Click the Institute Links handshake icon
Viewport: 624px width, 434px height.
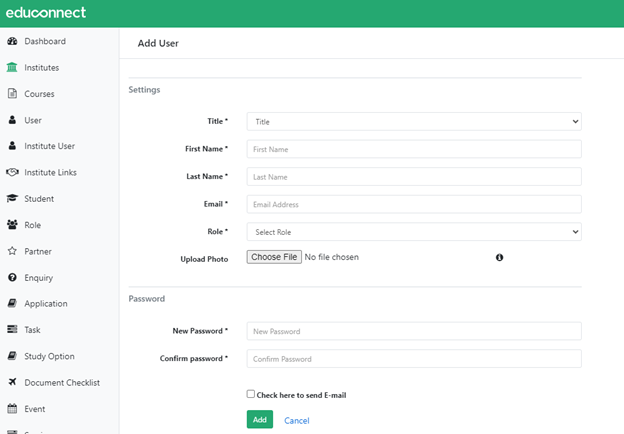[x=12, y=172]
